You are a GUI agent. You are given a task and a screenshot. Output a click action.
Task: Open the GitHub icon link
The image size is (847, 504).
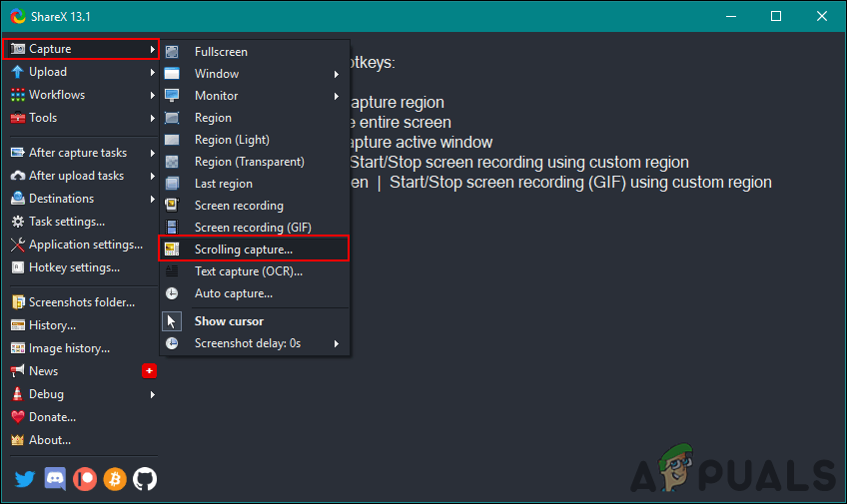point(145,479)
